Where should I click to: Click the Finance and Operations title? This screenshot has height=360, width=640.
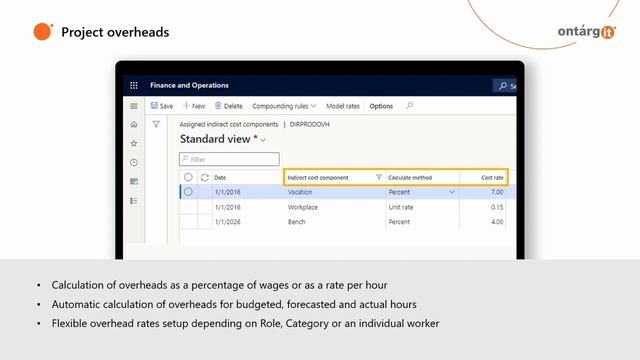click(189, 85)
